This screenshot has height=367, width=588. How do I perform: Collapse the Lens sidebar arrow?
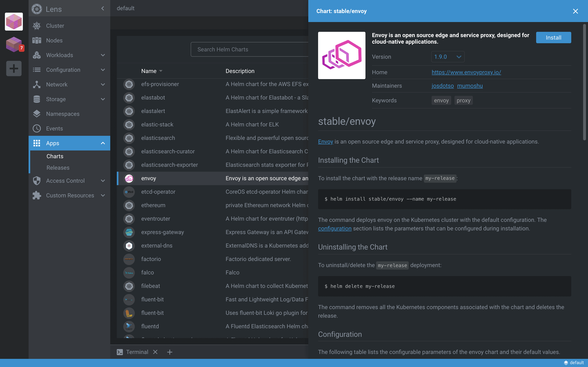point(102,9)
